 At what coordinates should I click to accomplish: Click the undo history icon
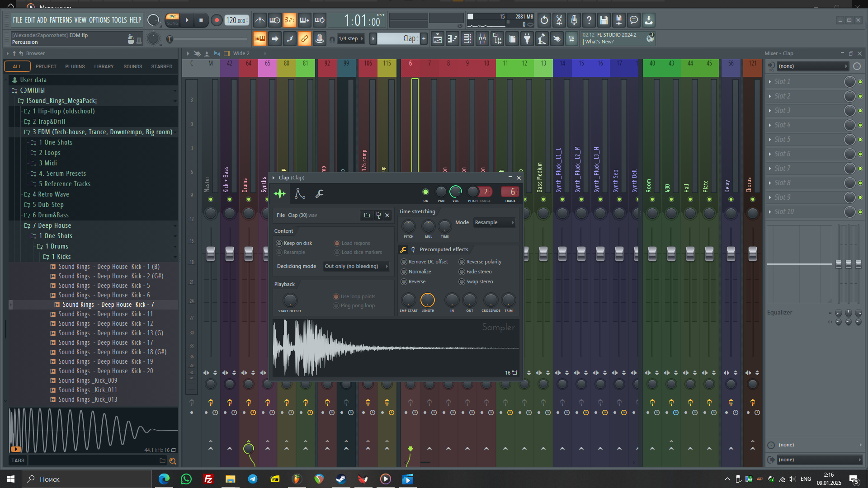[x=544, y=20]
